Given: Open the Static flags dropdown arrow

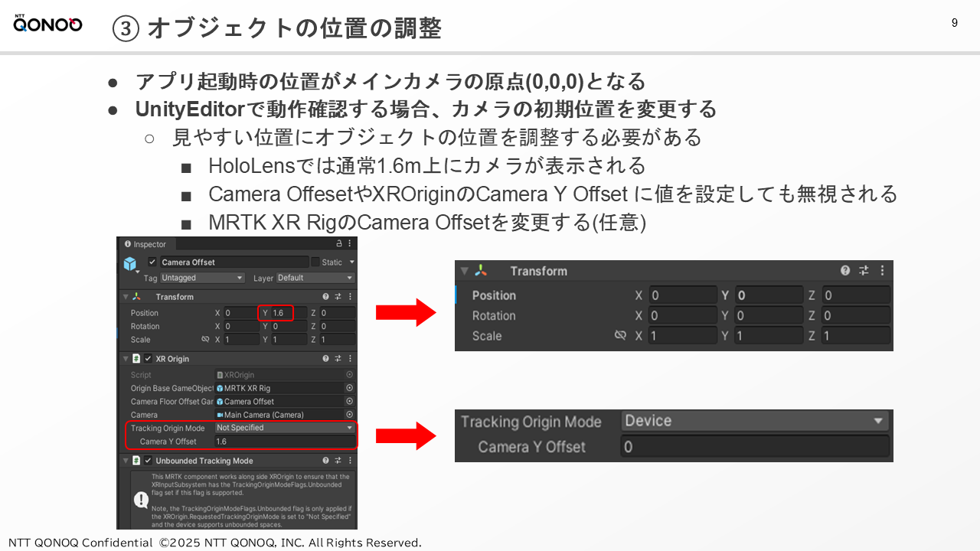Looking at the screenshot, I should 352,262.
